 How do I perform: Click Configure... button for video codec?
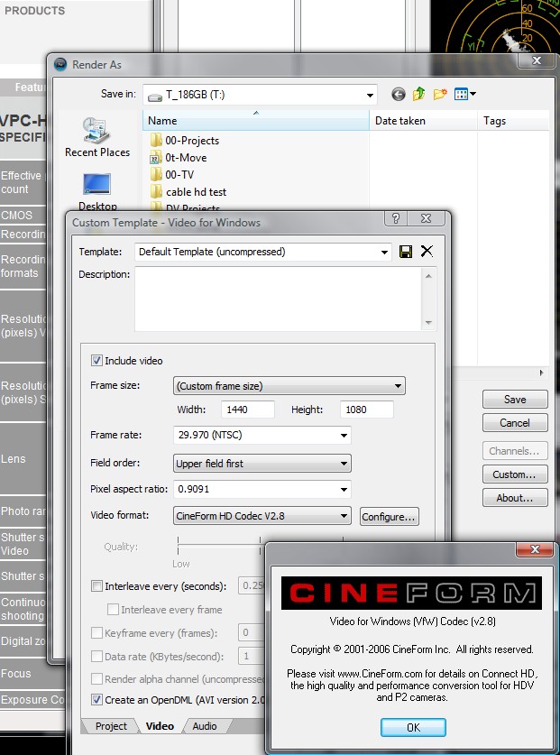(389, 517)
